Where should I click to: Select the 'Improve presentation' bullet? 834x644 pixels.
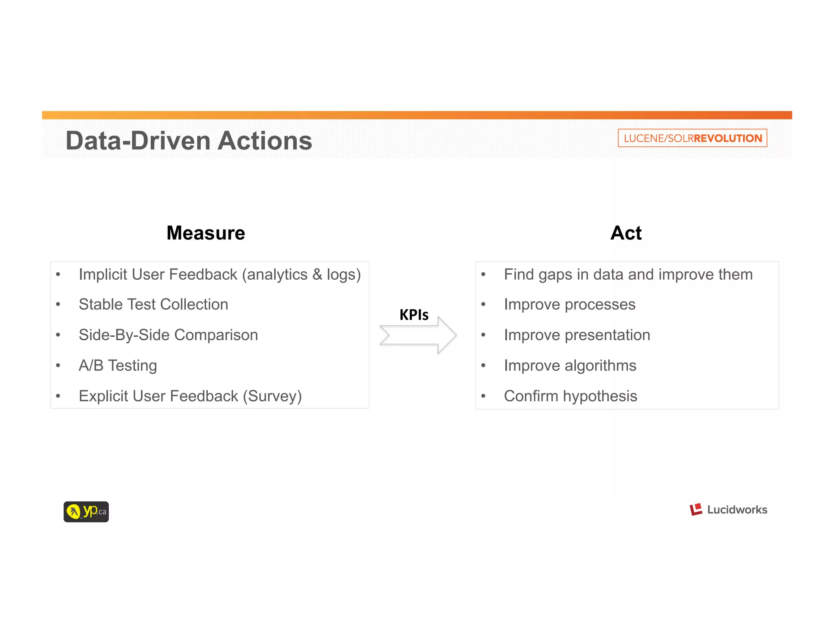(577, 335)
